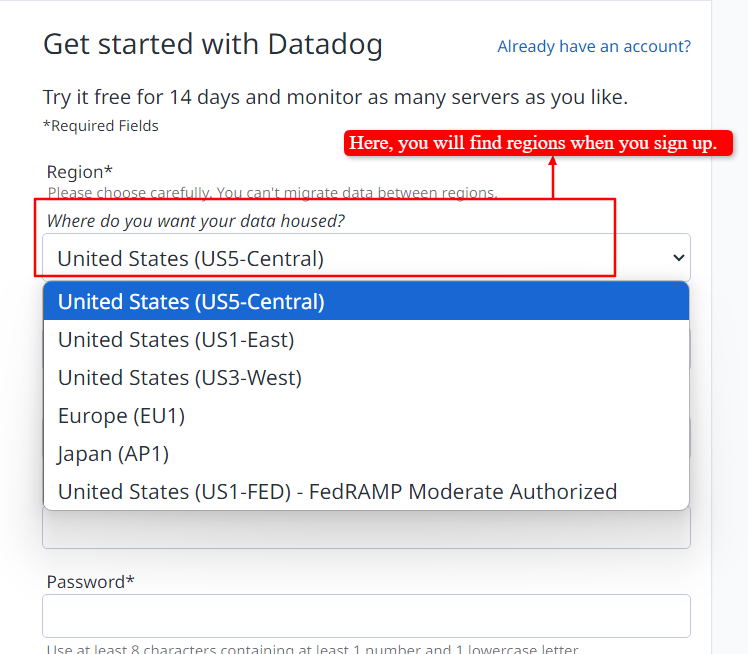The width and height of the screenshot is (748, 654).
Task: Click the "*Required Fields" note
Action: (101, 126)
